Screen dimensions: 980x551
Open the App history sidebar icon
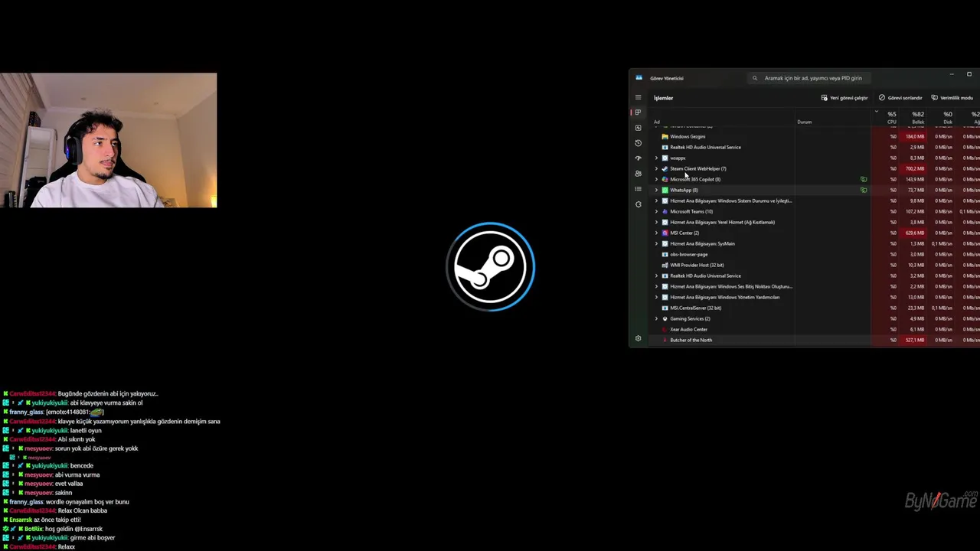tap(638, 143)
